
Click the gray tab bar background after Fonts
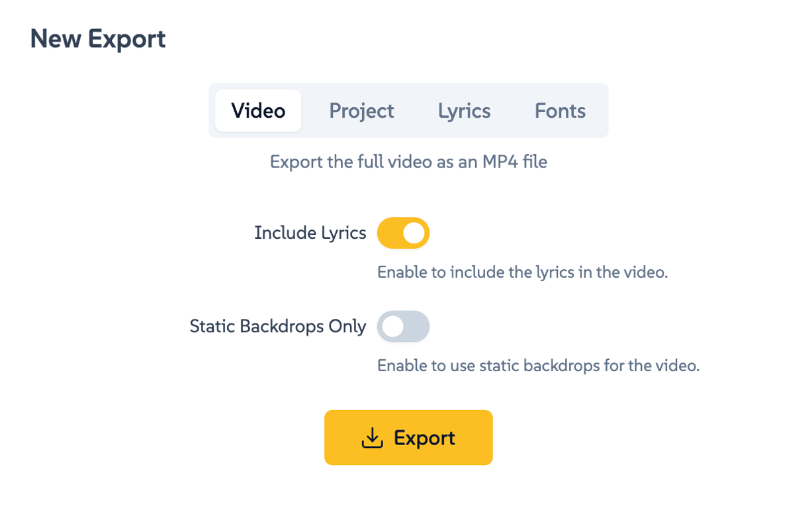(600, 110)
